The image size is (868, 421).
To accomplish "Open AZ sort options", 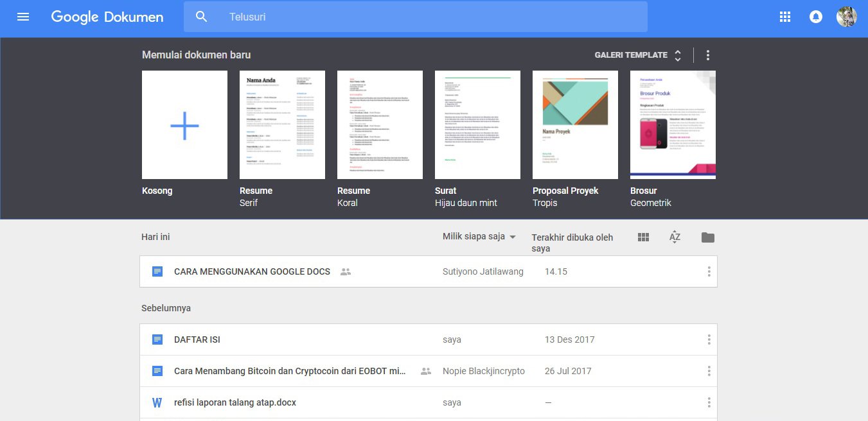I will pyautogui.click(x=675, y=237).
